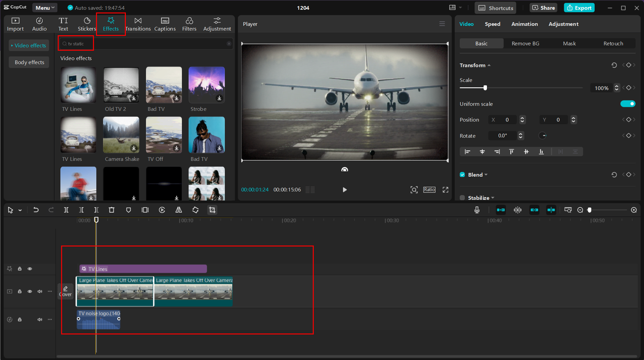Delete right portion of clip icon
644x360 pixels.
(x=96, y=210)
